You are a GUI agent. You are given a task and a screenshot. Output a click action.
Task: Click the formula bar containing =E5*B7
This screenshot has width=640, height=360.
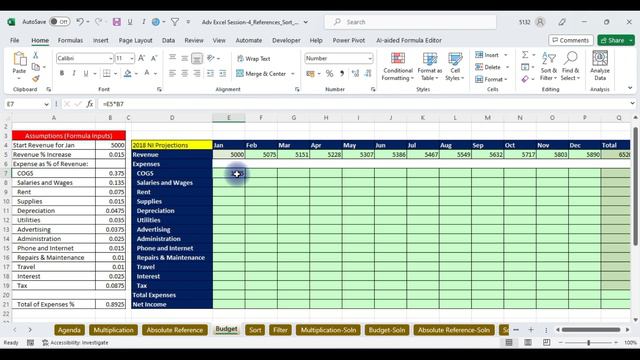coord(363,104)
